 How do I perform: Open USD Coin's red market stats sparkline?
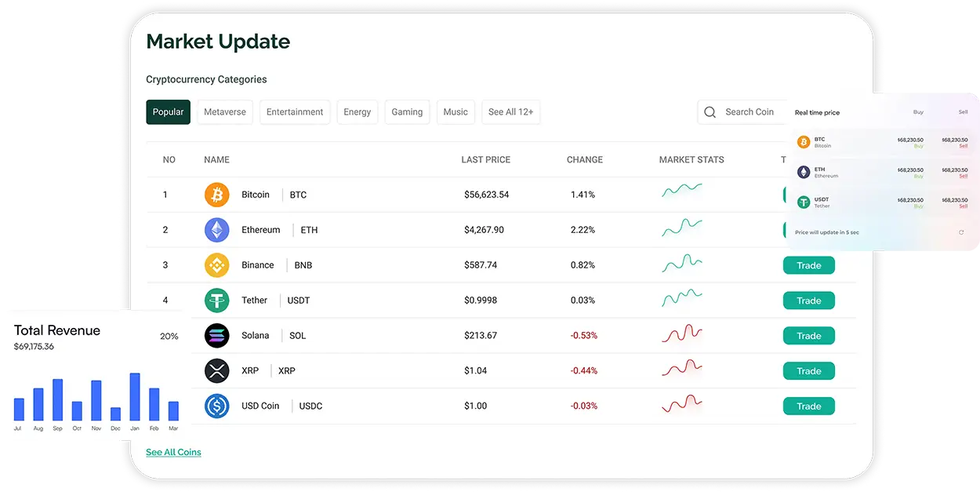tap(682, 403)
